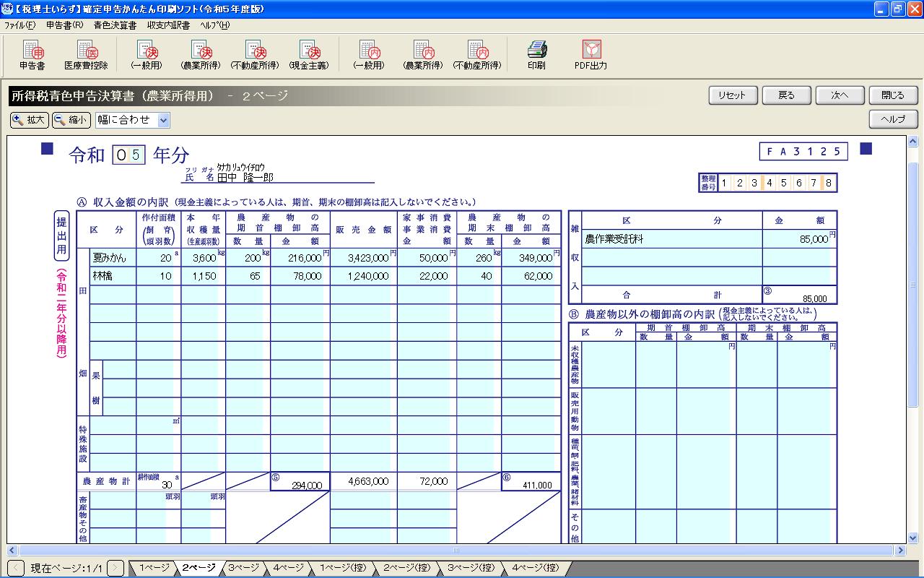The height and width of the screenshot is (578, 924).
Task: Go to previous page arrow in status bar
Action: click(16, 568)
